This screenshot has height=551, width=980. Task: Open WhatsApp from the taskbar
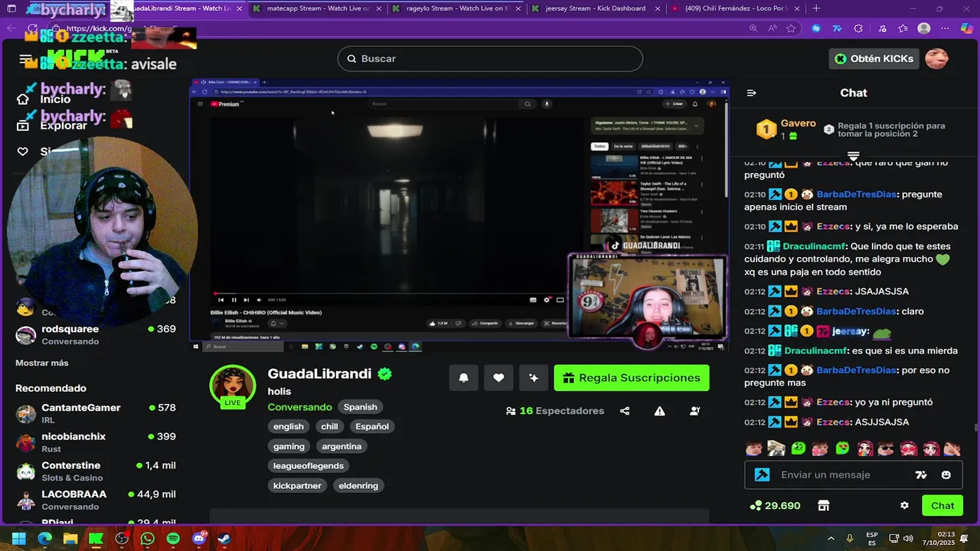click(147, 539)
